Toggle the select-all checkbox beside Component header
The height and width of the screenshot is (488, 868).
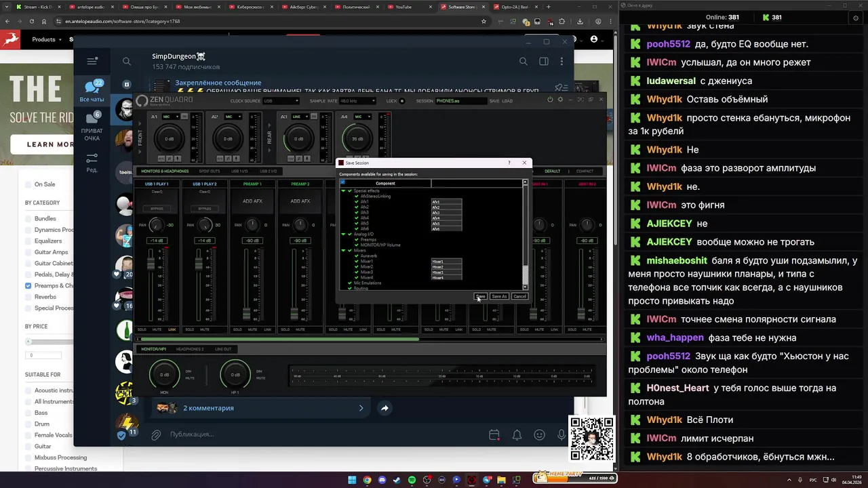pos(343,182)
